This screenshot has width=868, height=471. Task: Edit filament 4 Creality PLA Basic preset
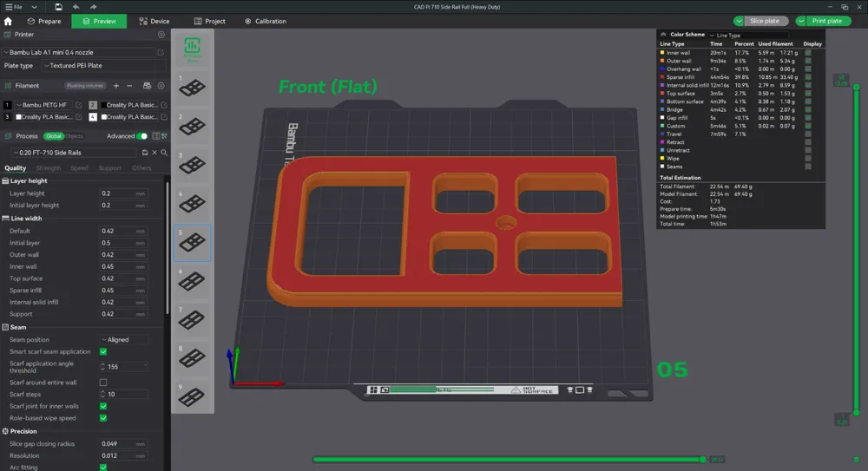click(164, 117)
